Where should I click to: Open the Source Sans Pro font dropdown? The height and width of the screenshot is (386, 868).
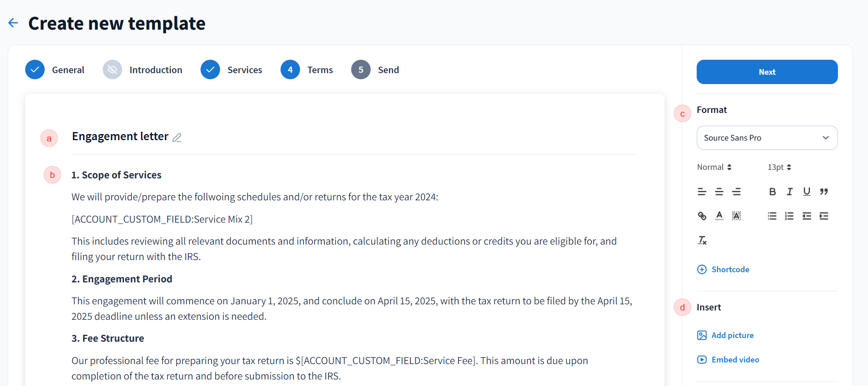[x=767, y=138]
